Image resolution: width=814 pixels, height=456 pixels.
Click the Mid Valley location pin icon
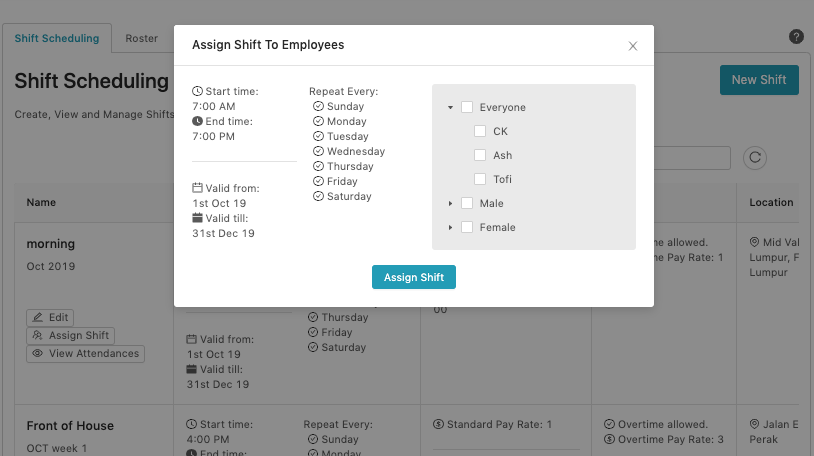[754, 243]
